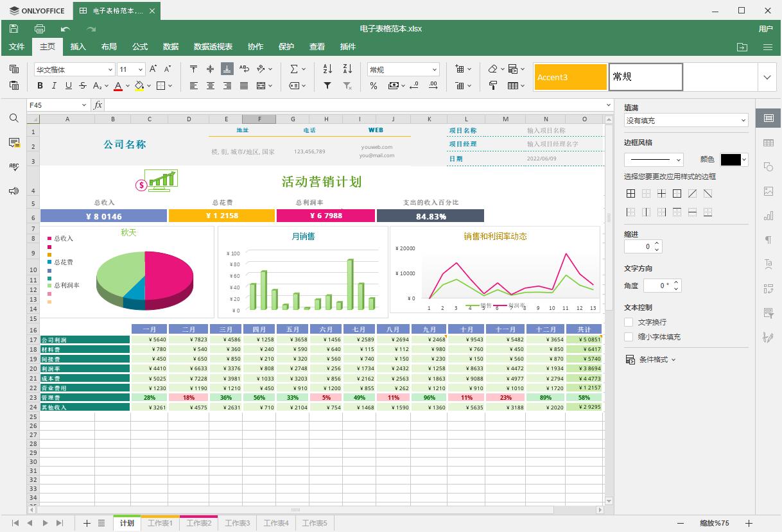Open the 华文楷体 font name dropdown
Screen dimensions: 782x532
110,69
